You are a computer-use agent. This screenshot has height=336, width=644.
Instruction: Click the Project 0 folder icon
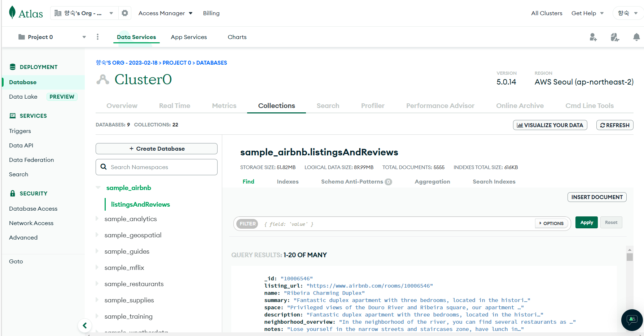tap(22, 37)
